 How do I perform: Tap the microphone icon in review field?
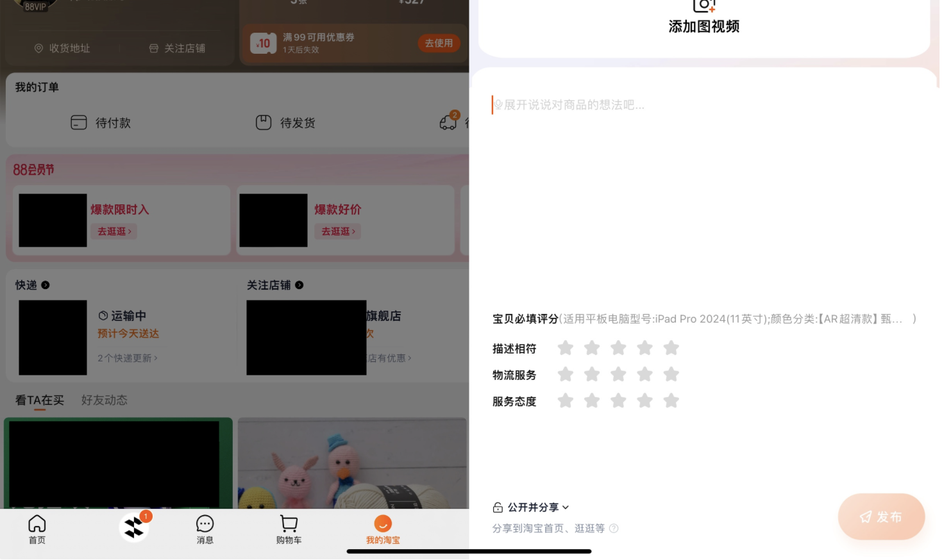click(x=498, y=104)
